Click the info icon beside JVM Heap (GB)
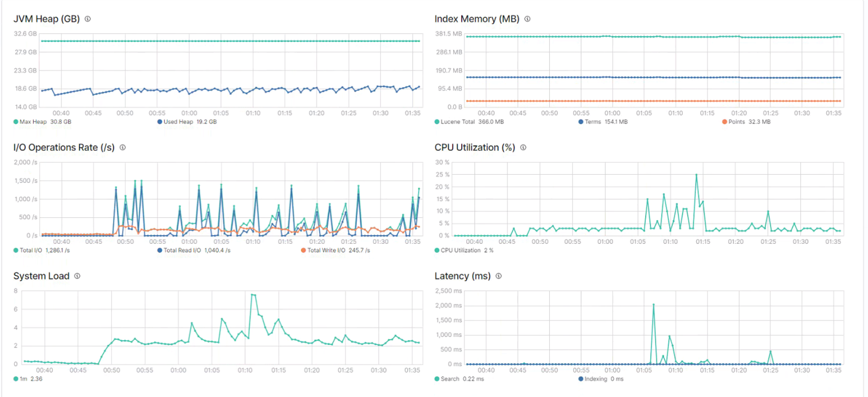The height and width of the screenshot is (397, 868). (87, 19)
